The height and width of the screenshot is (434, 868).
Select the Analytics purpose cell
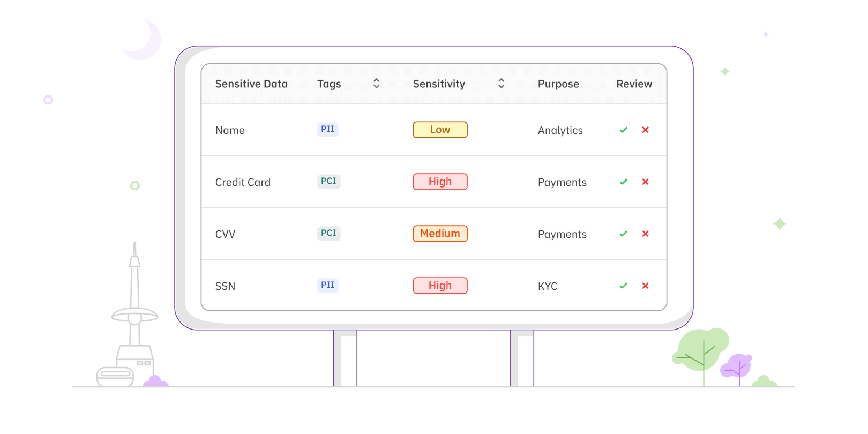(560, 131)
